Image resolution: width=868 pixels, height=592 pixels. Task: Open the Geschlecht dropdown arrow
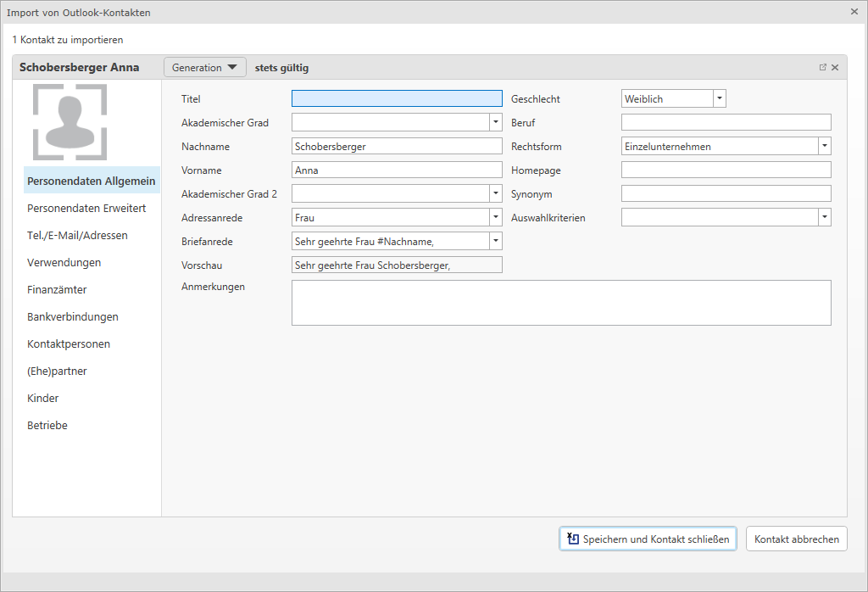720,99
